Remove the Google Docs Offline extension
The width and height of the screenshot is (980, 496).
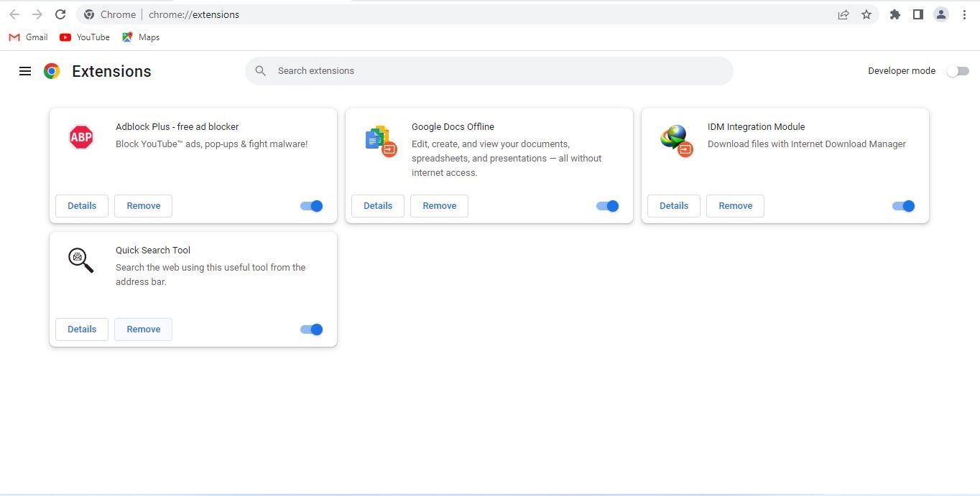439,205
